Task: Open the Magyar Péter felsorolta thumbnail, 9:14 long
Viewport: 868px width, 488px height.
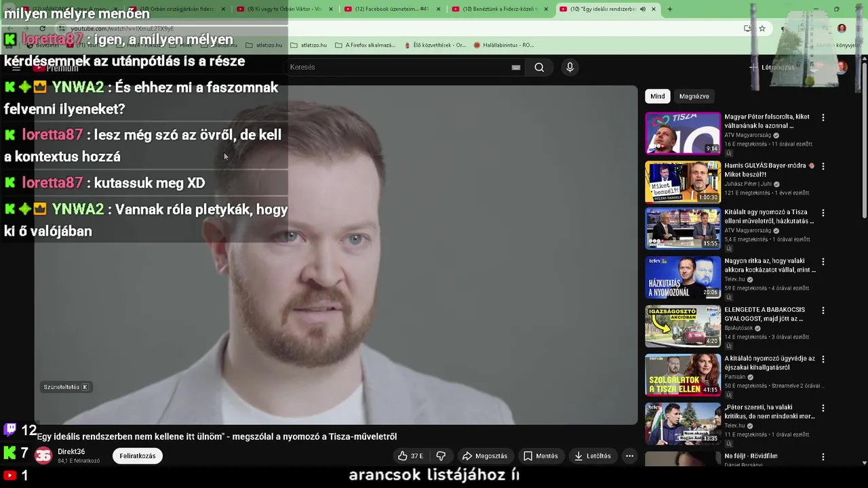Action: [x=683, y=134]
